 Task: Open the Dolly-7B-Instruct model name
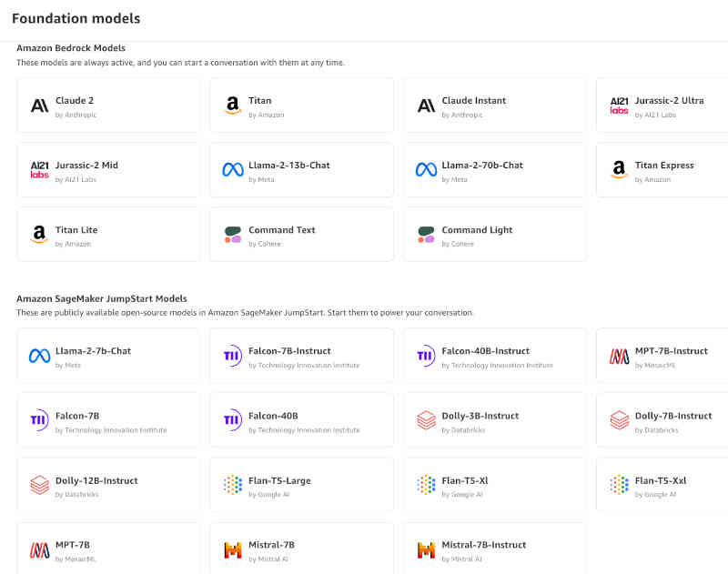pyautogui.click(x=673, y=416)
